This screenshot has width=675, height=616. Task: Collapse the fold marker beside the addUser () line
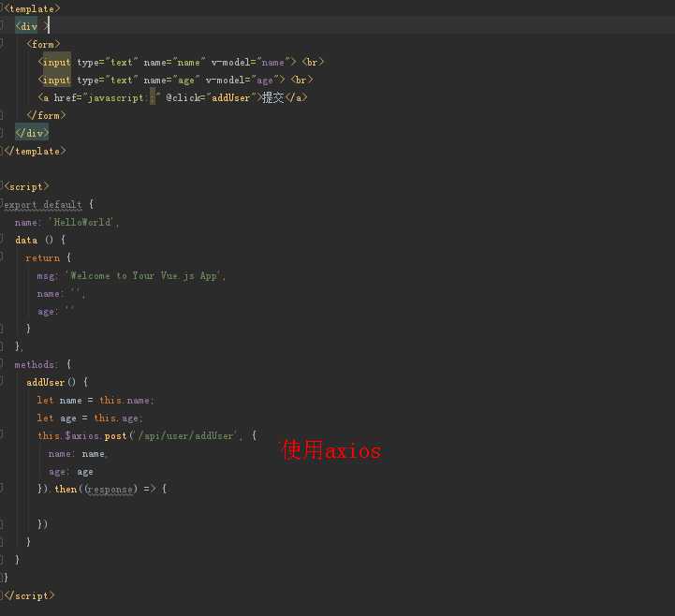click(x=2, y=382)
